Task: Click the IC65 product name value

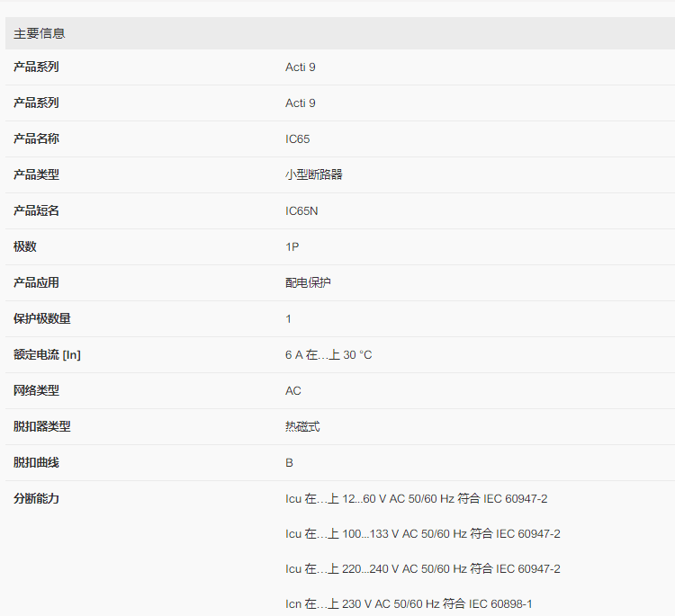Action: click(298, 139)
